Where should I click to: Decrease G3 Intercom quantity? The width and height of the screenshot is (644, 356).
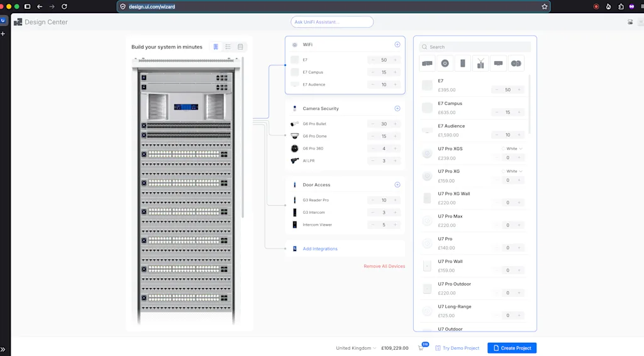pos(372,213)
